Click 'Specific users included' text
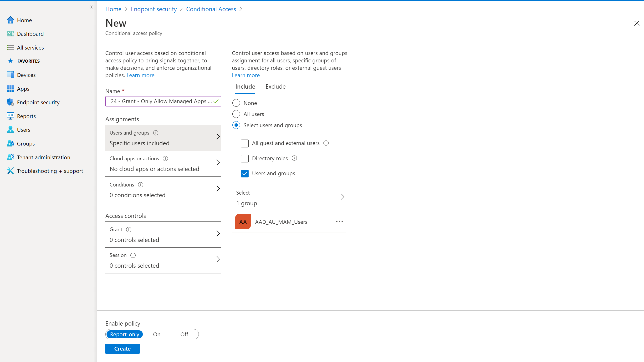The height and width of the screenshot is (362, 644). pyautogui.click(x=139, y=143)
